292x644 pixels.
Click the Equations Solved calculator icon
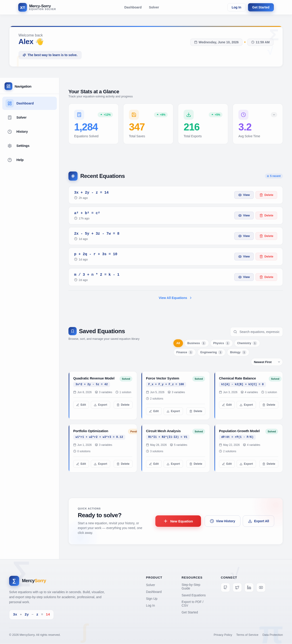coord(79,115)
